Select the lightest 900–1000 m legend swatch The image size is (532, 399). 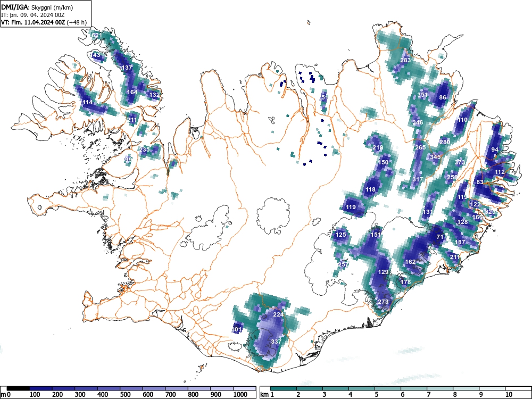pos(222,388)
